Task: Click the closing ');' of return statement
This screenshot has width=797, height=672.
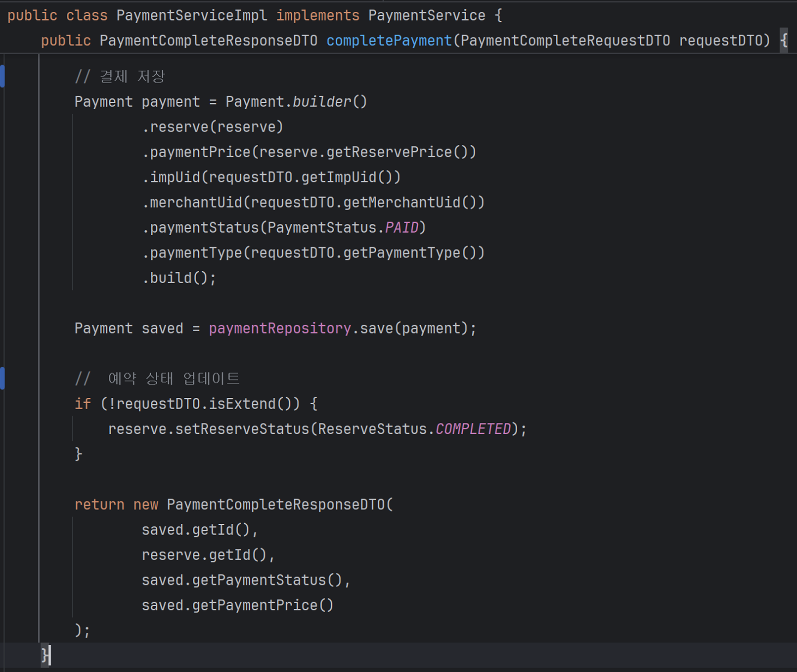Action: click(83, 631)
